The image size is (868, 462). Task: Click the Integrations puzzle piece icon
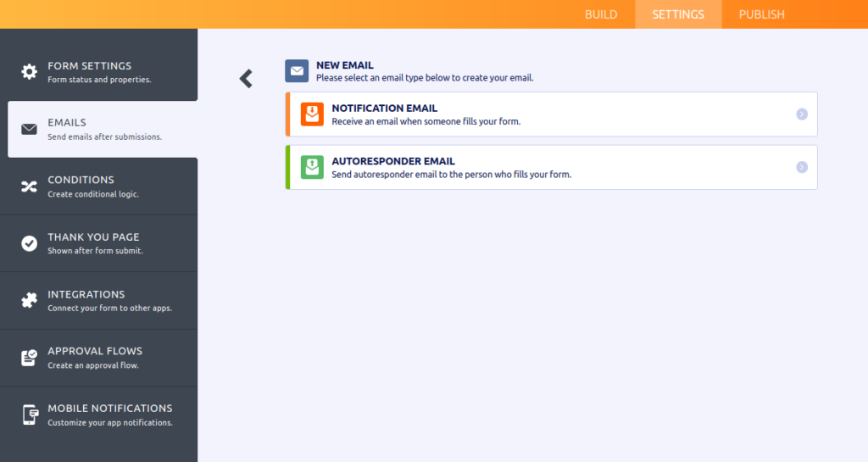(30, 300)
